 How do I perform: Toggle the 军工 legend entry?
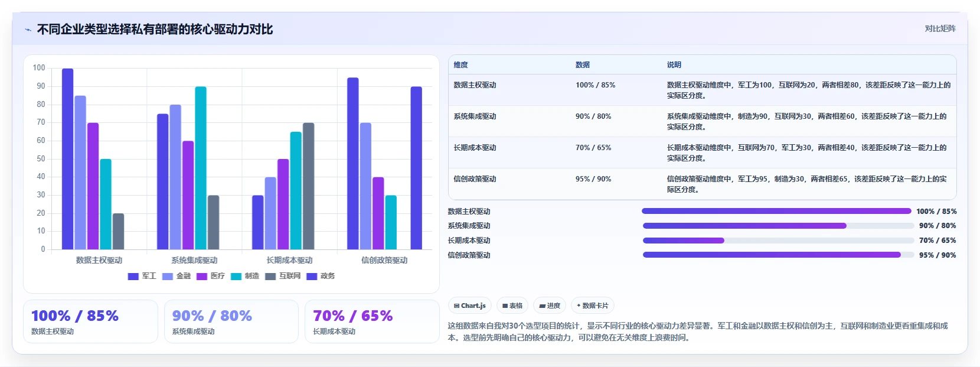142,276
